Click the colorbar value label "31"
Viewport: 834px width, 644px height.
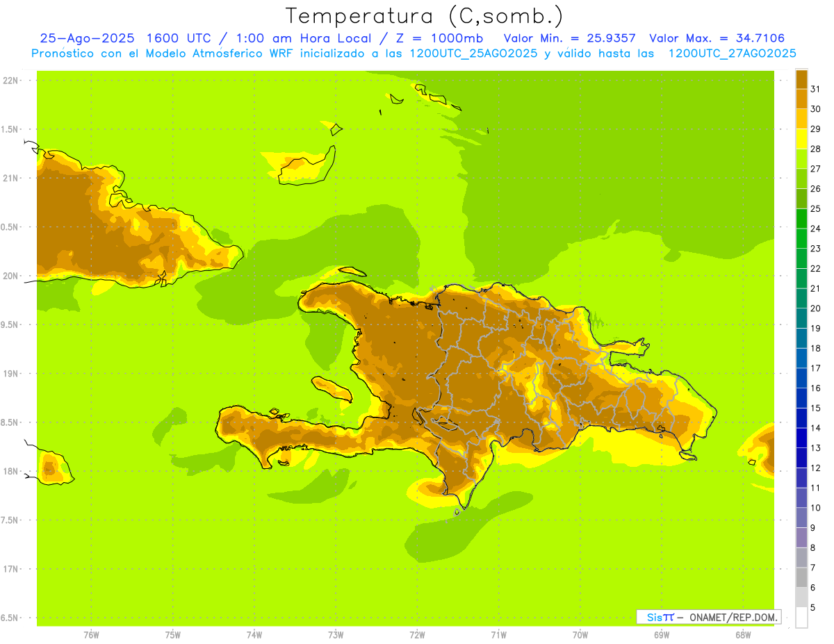point(815,89)
